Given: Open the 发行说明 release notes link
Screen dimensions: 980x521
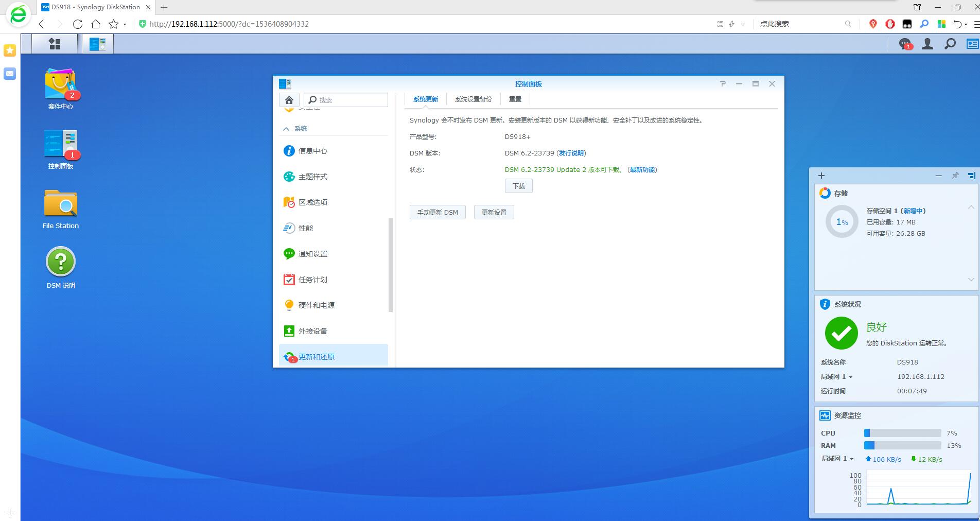Looking at the screenshot, I should coord(571,153).
